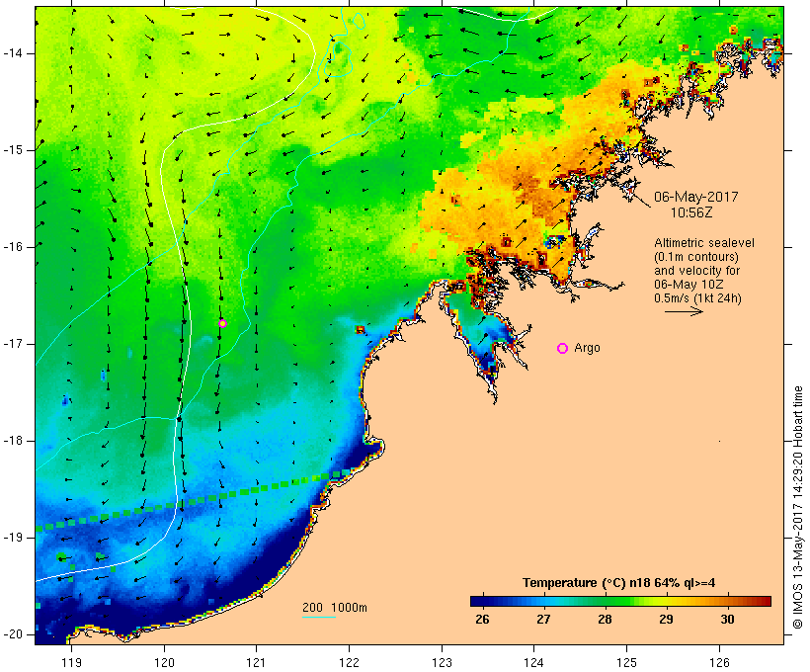Click the 120 longitude axis label

(x=164, y=663)
